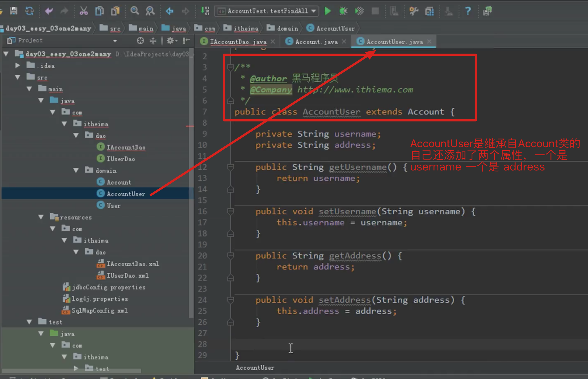588x379 pixels.
Task: Expand the .idea folder
Action: coord(17,65)
